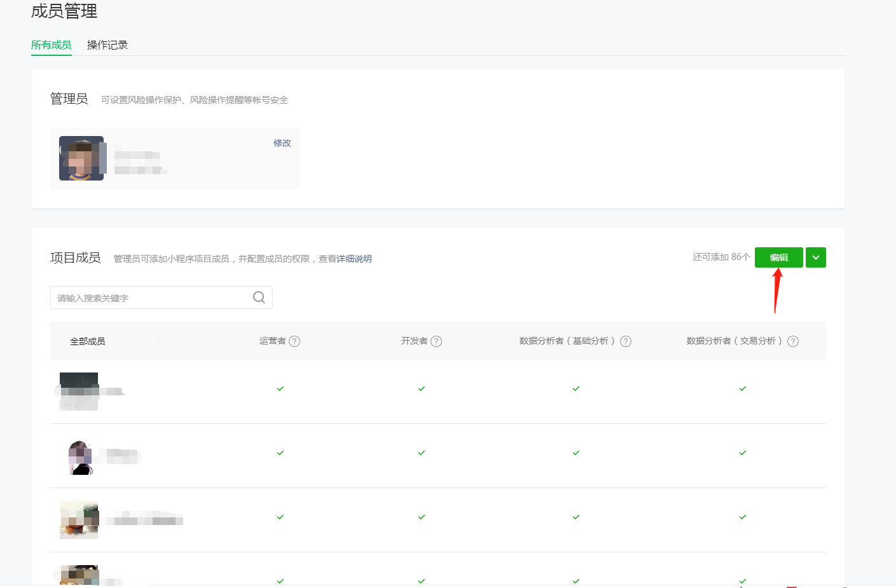Open the 全部成员 filter dropdown

(x=114, y=341)
